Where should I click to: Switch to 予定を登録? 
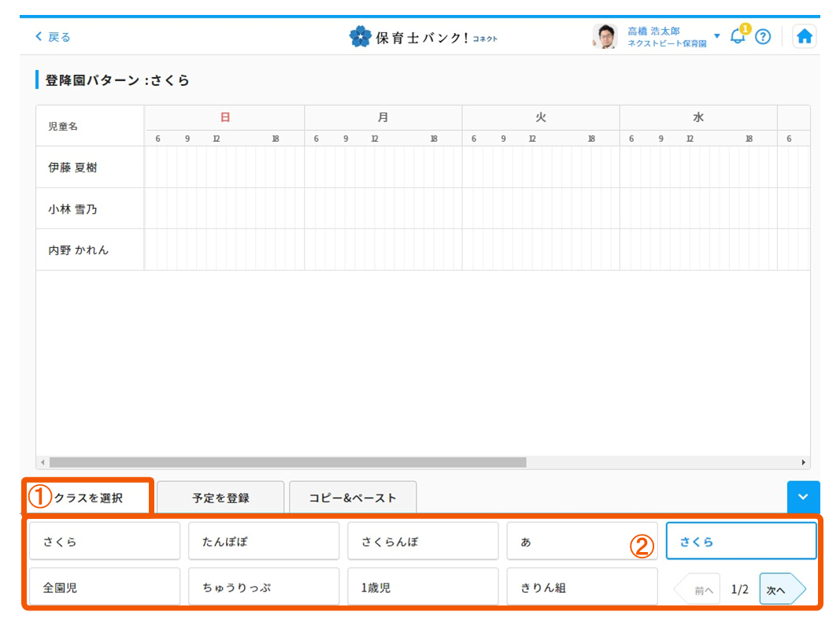[220, 497]
